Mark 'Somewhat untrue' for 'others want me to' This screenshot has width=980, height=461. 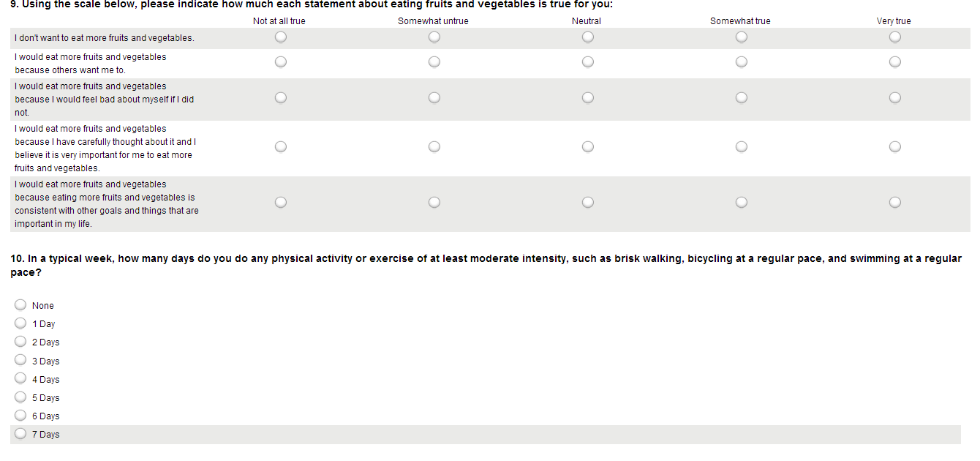pyautogui.click(x=434, y=62)
